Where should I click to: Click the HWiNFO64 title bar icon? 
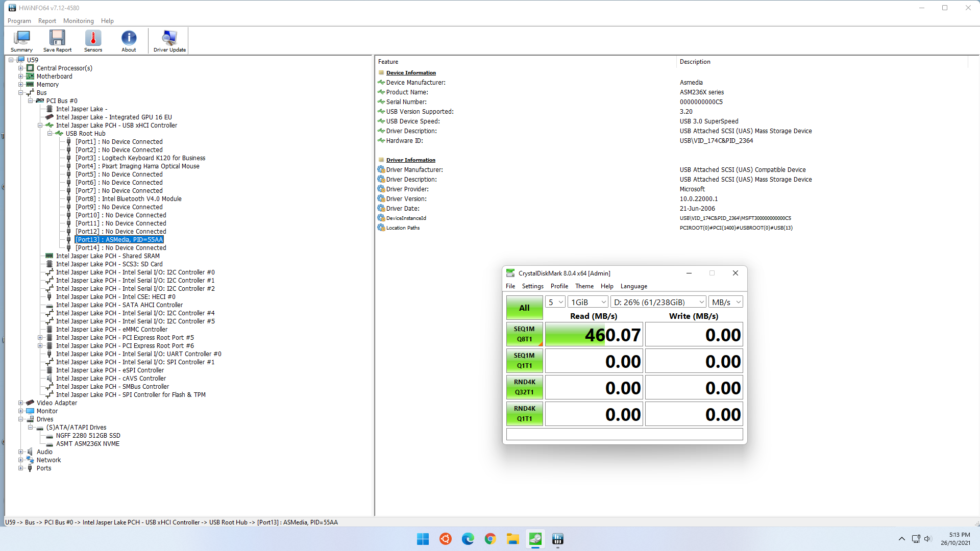pyautogui.click(x=12, y=8)
